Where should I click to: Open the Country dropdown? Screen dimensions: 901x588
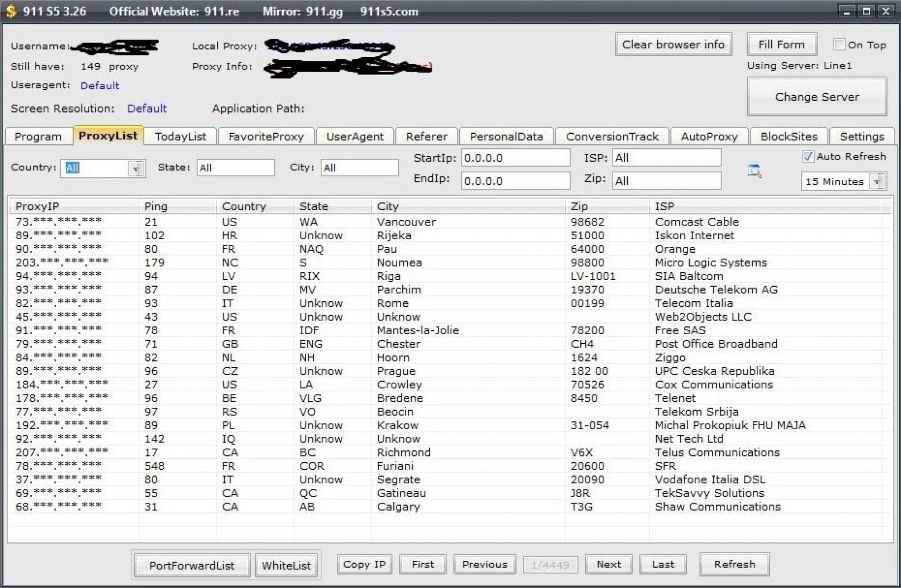coord(136,168)
